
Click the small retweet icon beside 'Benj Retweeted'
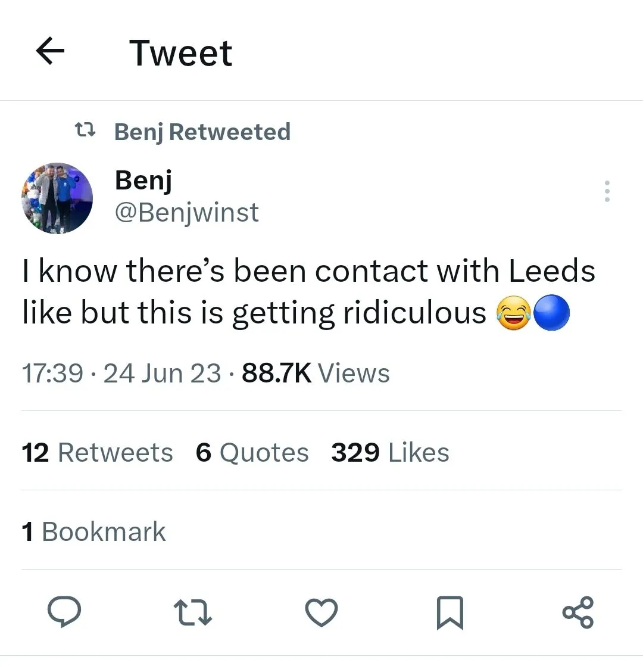coord(85,130)
